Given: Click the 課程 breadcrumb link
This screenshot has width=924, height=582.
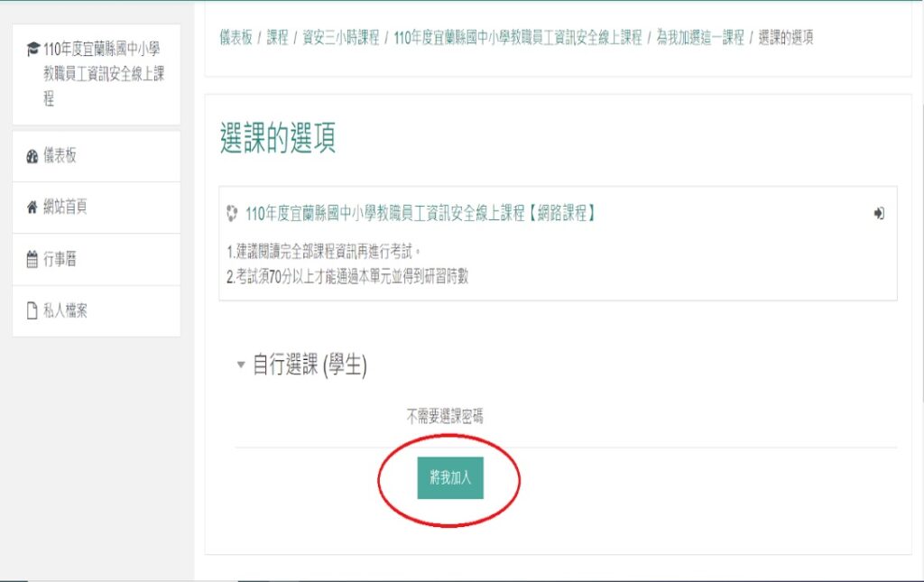Looking at the screenshot, I should point(278,38).
